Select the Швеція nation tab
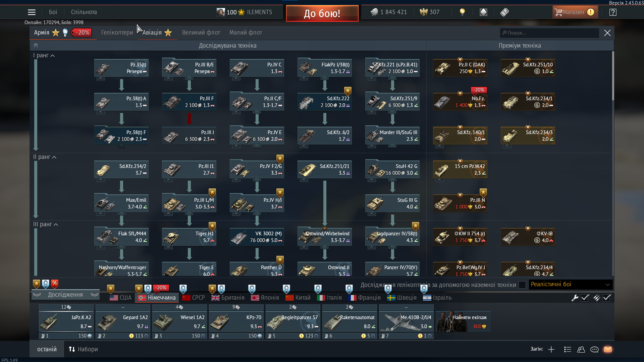Viewport: 644px width, 362px height. [401, 298]
